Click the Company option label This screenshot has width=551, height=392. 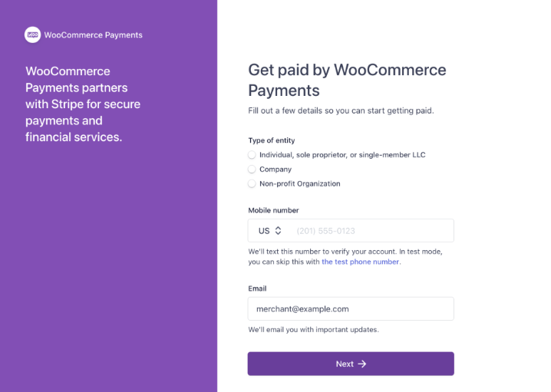[x=275, y=170]
